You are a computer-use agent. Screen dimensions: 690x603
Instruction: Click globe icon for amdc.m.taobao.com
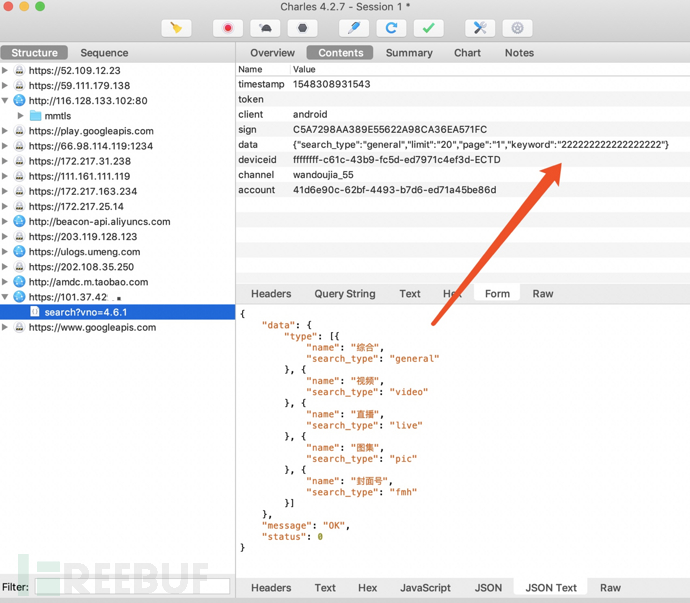point(19,282)
